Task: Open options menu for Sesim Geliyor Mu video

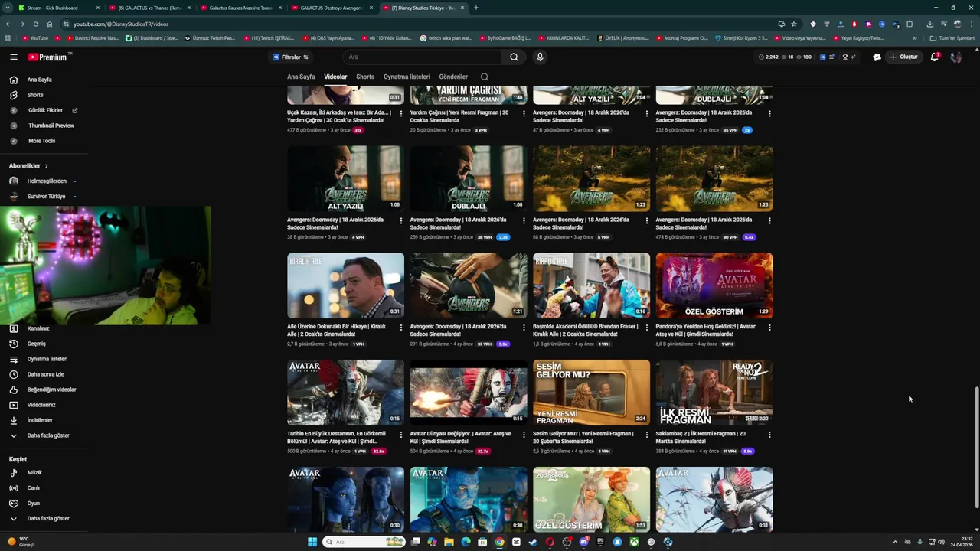Action: [646, 435]
